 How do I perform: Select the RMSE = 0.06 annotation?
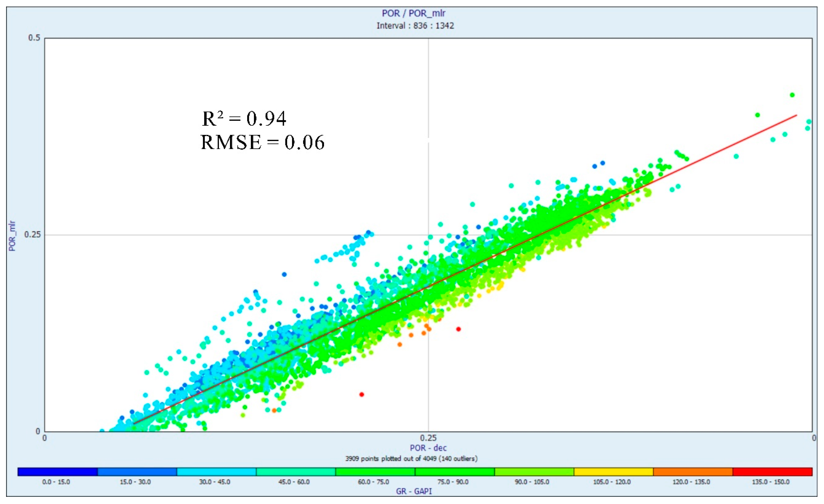(262, 142)
